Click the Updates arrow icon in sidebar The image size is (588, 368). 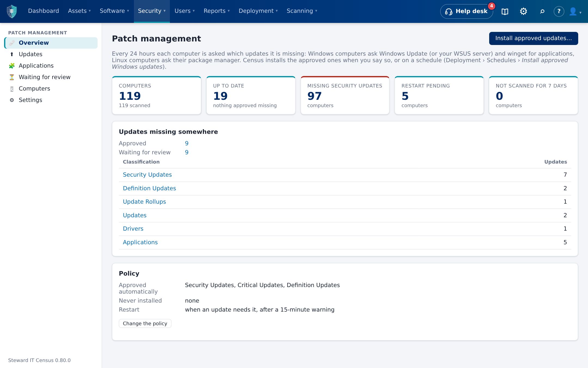pos(12,54)
